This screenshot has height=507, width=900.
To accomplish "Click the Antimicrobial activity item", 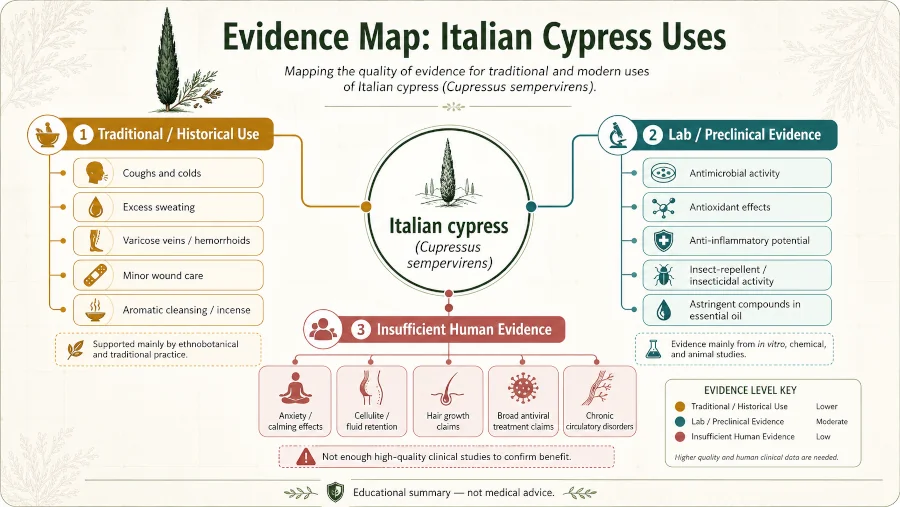I will (x=737, y=173).
